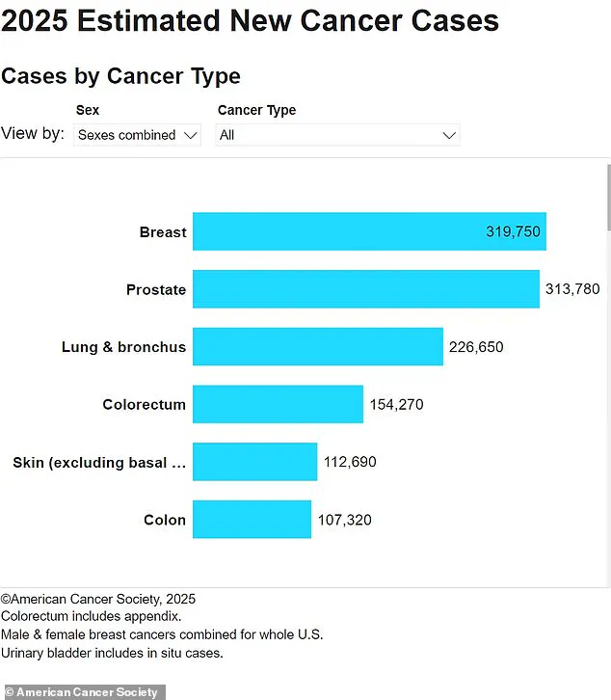Click the chevron arrow in the Cancer Type dropdown
This screenshot has width=611, height=700.
coord(448,135)
